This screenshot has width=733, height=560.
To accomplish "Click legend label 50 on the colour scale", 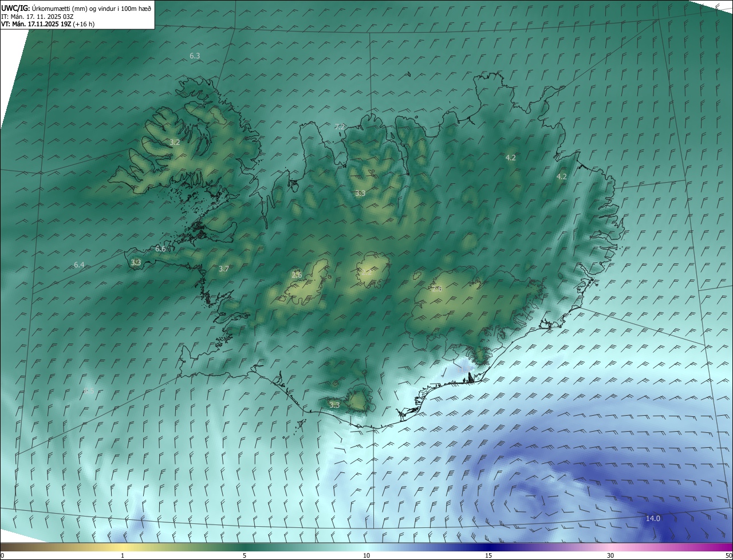I will (728, 556).
